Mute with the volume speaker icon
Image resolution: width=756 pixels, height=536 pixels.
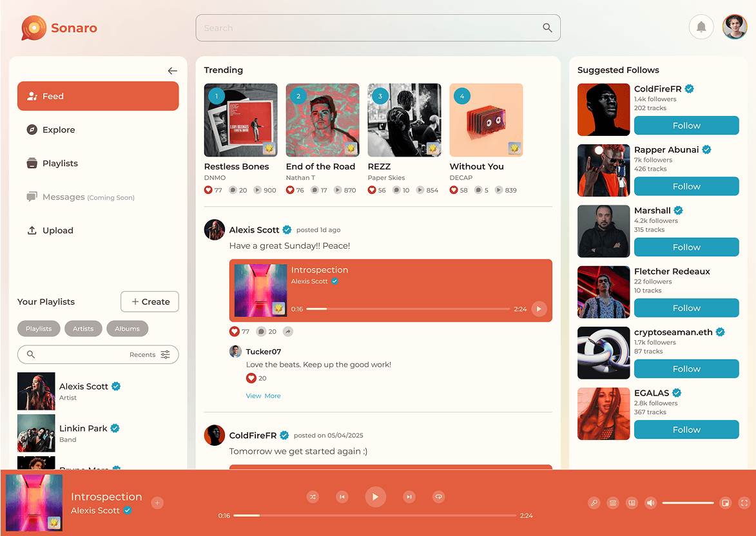point(650,503)
